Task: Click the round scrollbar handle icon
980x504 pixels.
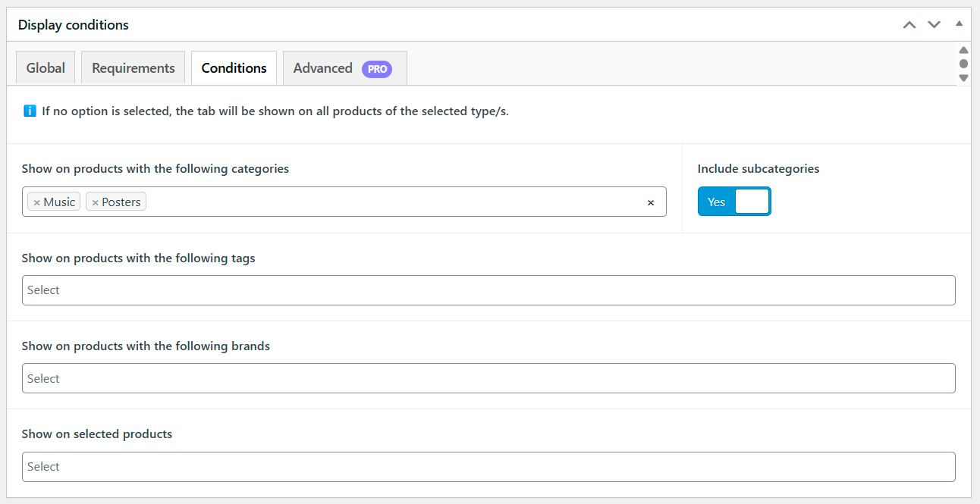Action: click(x=963, y=64)
